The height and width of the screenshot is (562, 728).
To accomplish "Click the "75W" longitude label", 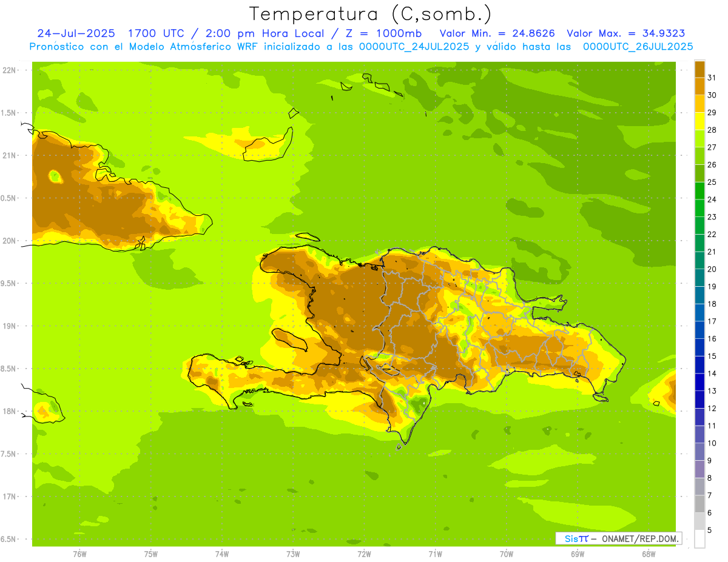I will click(x=151, y=554).
